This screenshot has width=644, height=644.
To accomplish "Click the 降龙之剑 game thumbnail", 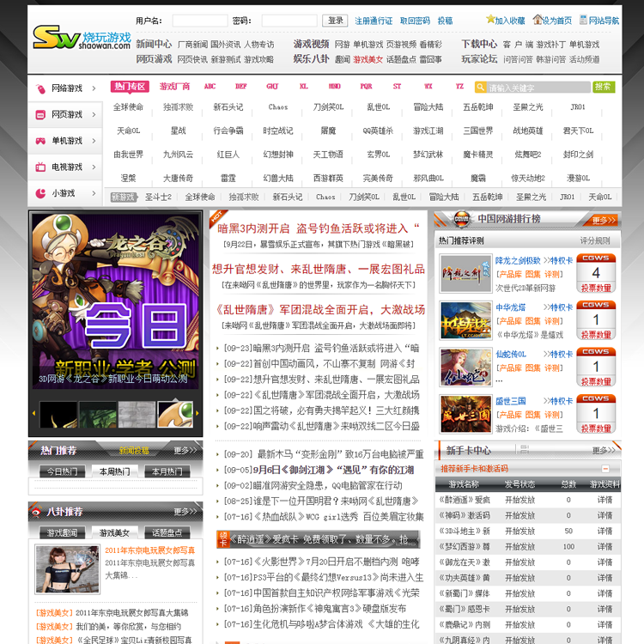I will point(465,273).
